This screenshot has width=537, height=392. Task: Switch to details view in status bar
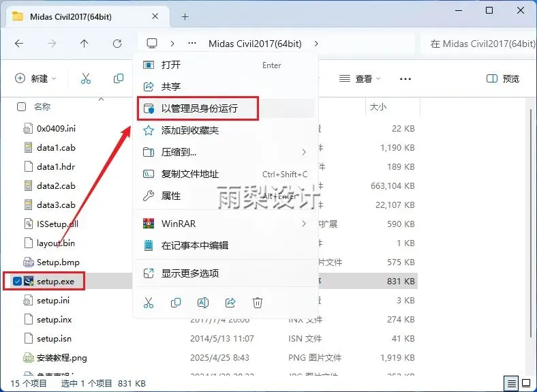click(x=511, y=383)
